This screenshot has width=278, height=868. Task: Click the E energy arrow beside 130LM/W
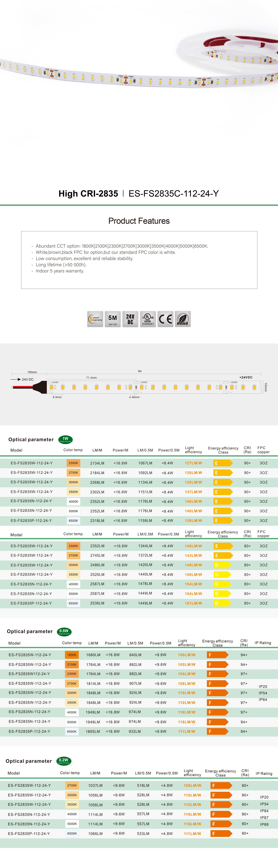[223, 473]
